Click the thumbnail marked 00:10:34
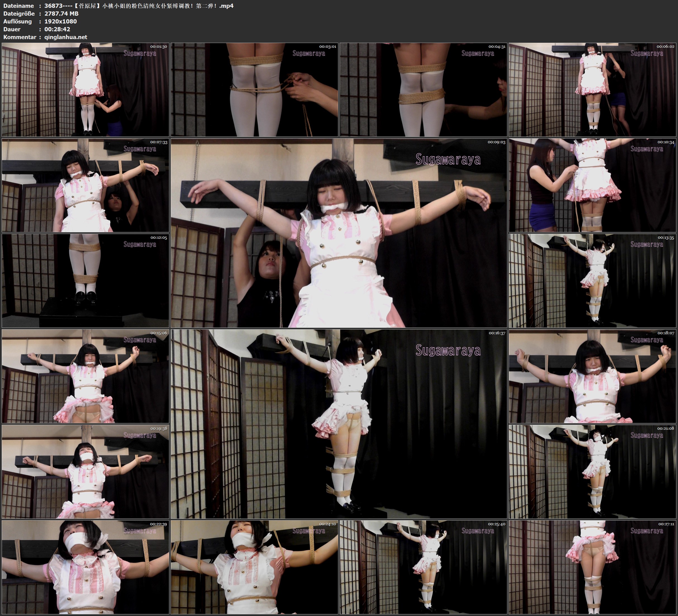The height and width of the screenshot is (616, 678). 593,185
